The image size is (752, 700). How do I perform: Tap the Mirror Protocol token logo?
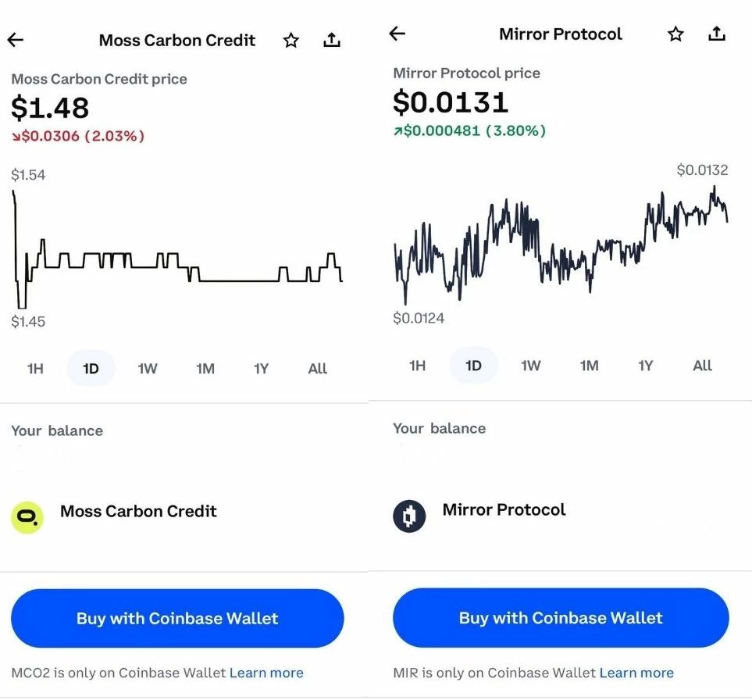[409, 516]
